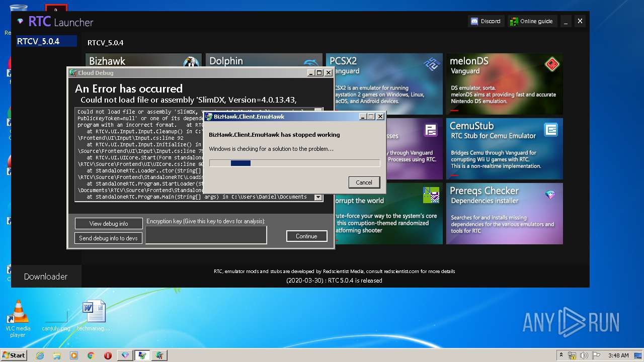Click the Cloud Debug title bar icon
Image resolution: width=644 pixels, height=362 pixels.
pyautogui.click(x=73, y=72)
